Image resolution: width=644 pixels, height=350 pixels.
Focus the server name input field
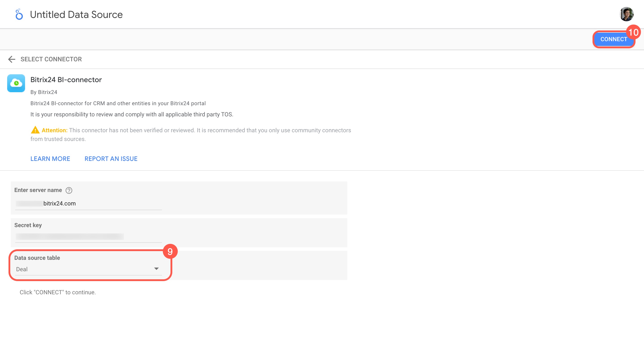tap(89, 203)
